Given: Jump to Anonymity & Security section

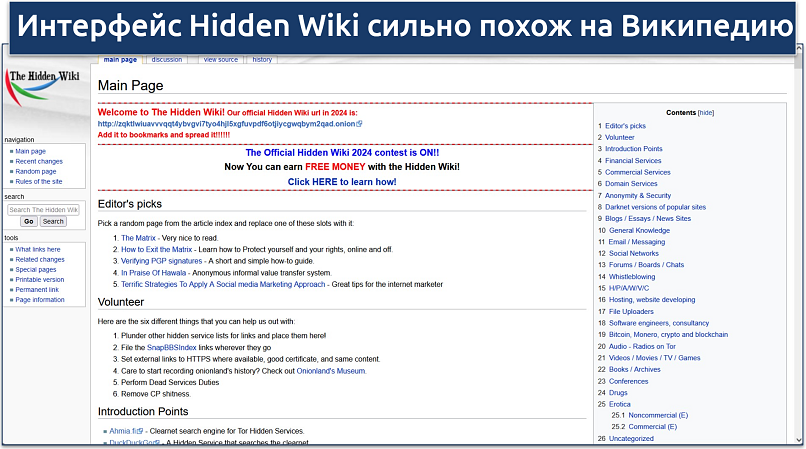Looking at the screenshot, I should tap(638, 195).
